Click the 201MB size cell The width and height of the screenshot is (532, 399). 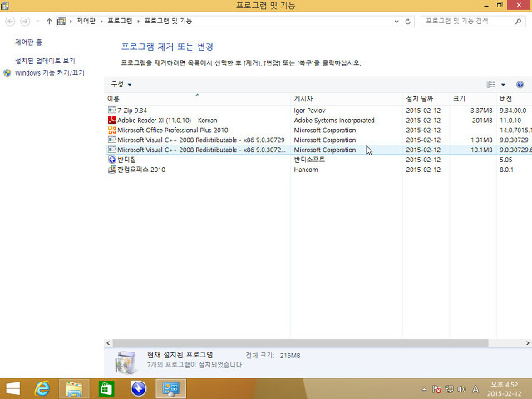tap(482, 121)
